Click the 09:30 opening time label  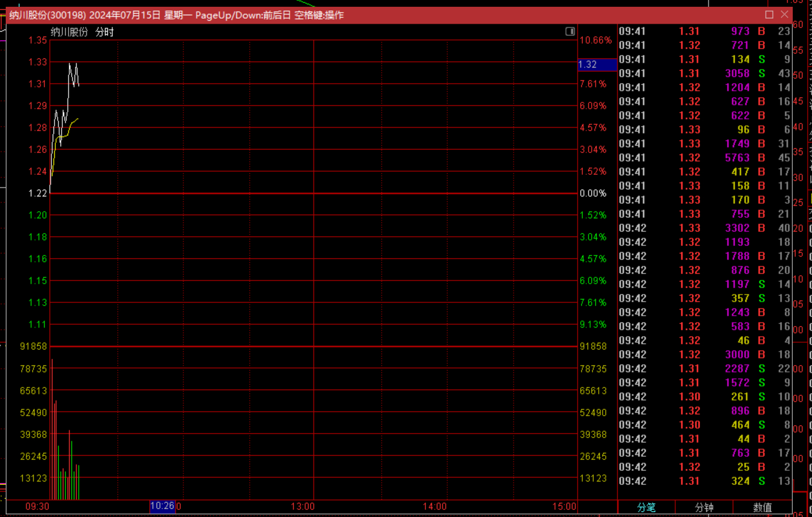coord(37,507)
